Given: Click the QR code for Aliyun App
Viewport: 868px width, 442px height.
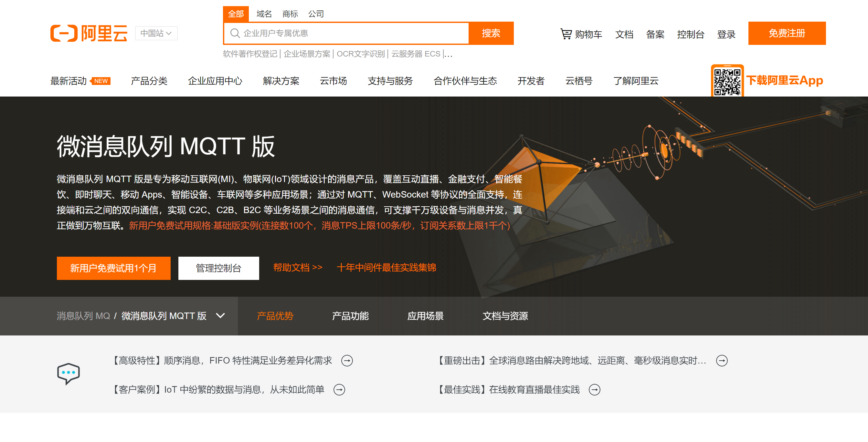Looking at the screenshot, I should pyautogui.click(x=727, y=81).
